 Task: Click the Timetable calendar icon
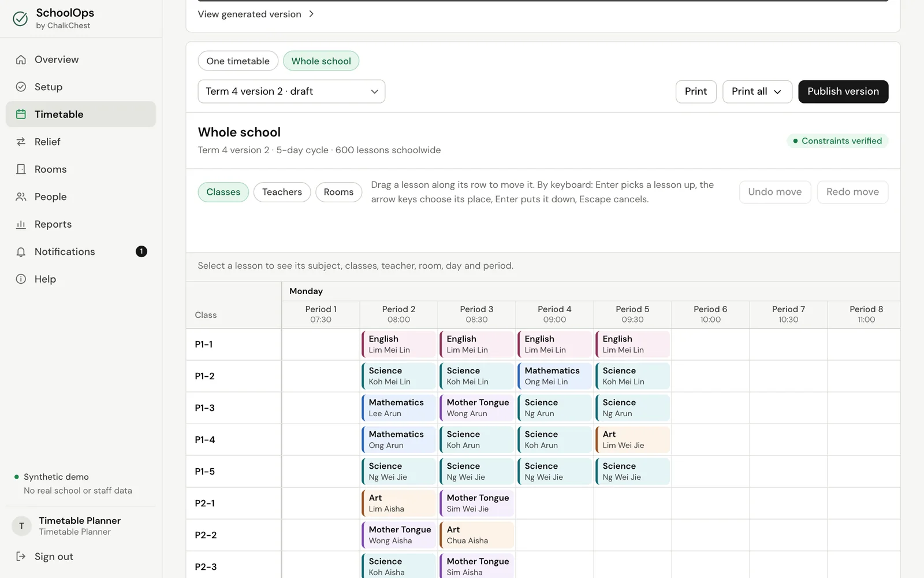(21, 114)
